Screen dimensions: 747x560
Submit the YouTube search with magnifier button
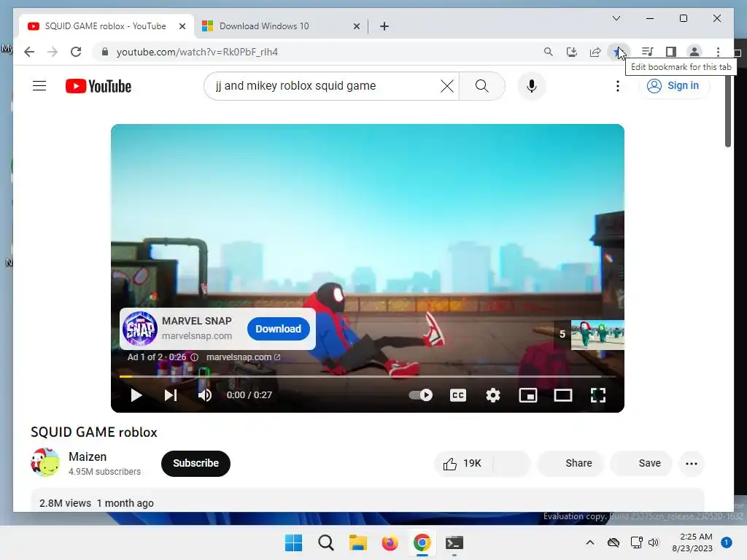[x=481, y=86]
